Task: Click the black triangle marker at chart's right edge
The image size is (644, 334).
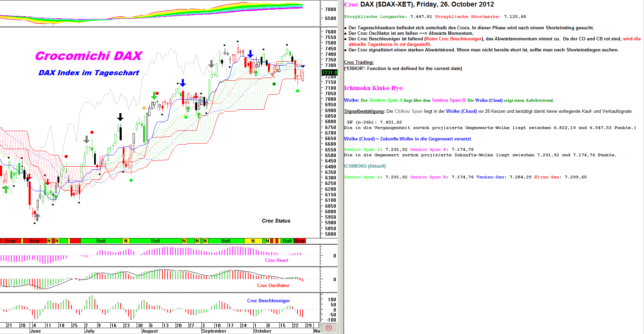Action: pyautogui.click(x=303, y=66)
